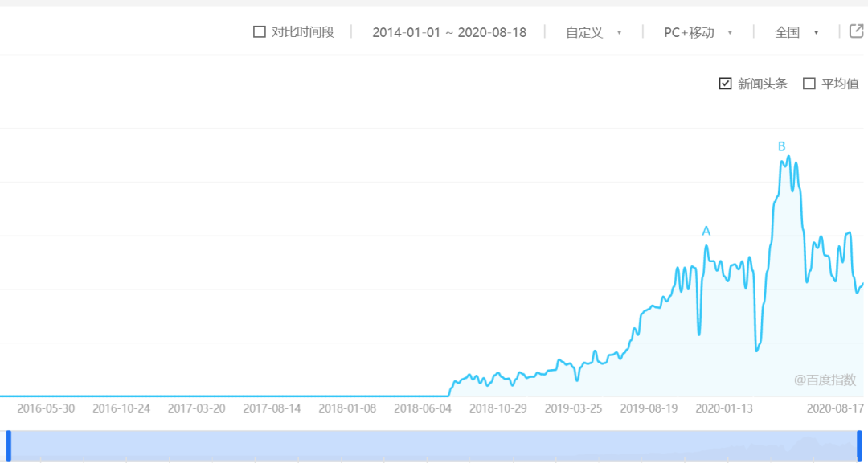Enable the 对比时间段 checkbox
This screenshot has height=468, width=868.
click(x=259, y=31)
